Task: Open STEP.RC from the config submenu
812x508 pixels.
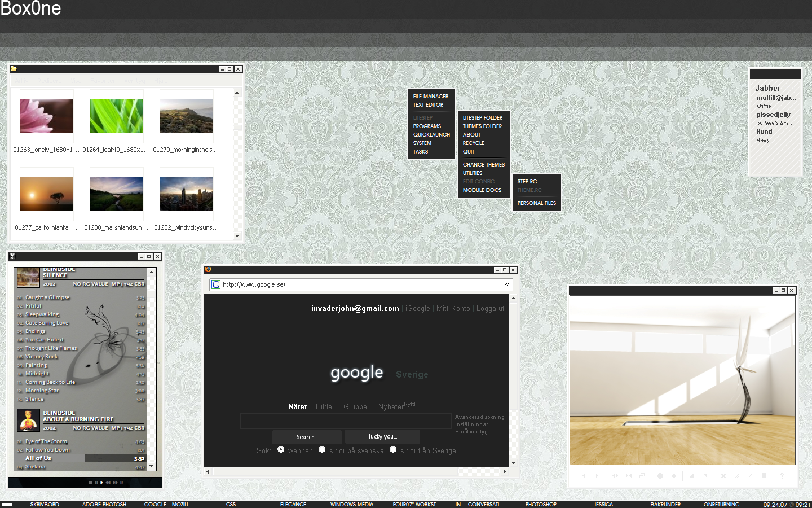Action: 527,182
